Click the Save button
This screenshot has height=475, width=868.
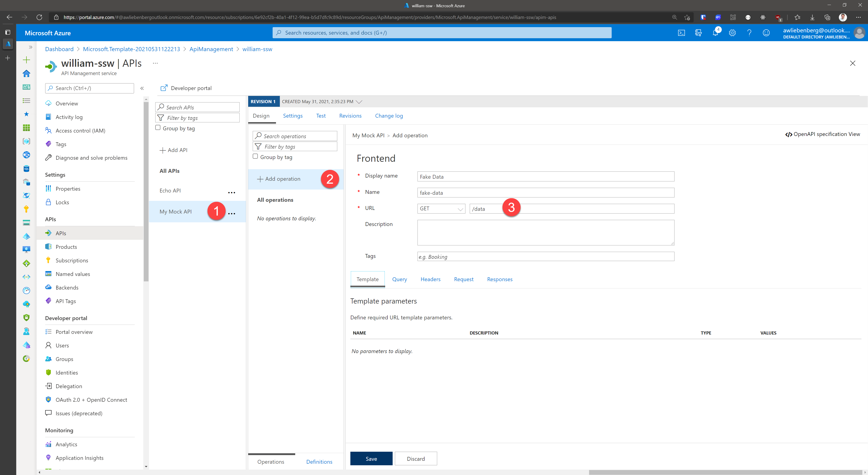click(371, 458)
